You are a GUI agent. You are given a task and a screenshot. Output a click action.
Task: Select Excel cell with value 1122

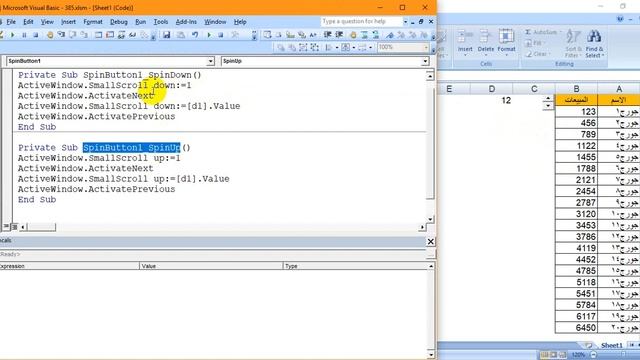(x=576, y=146)
